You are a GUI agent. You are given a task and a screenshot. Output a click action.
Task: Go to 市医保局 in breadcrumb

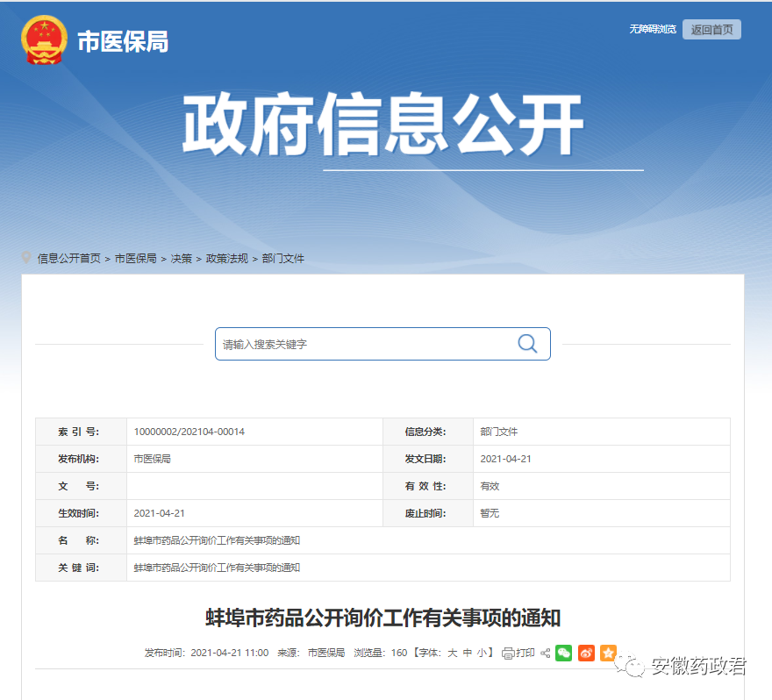click(x=135, y=259)
